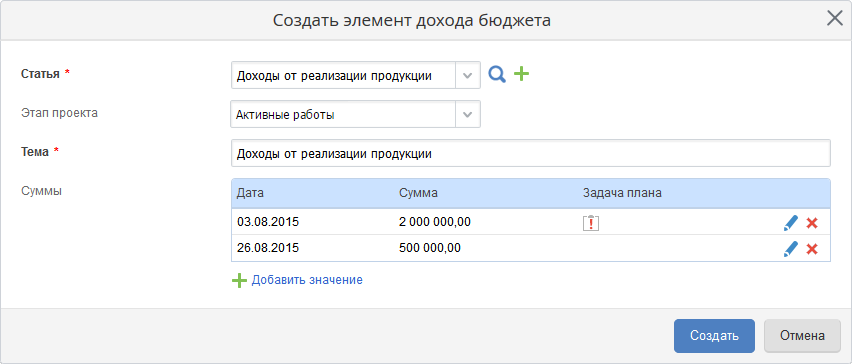Click the Добавить значение link
The height and width of the screenshot is (364, 852).
307,280
